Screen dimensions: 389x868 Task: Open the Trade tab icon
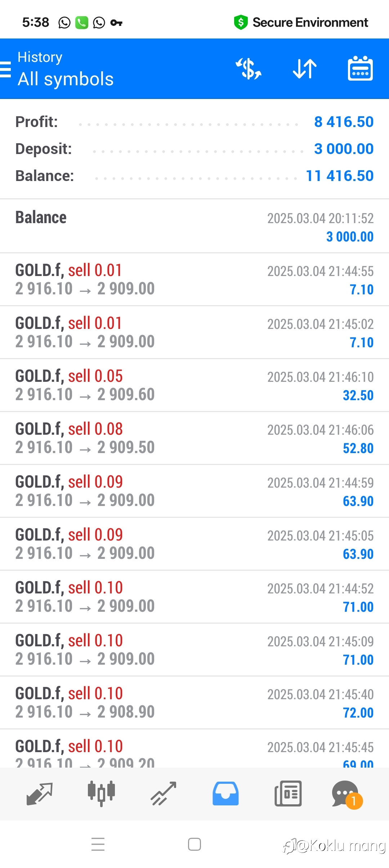(x=164, y=794)
